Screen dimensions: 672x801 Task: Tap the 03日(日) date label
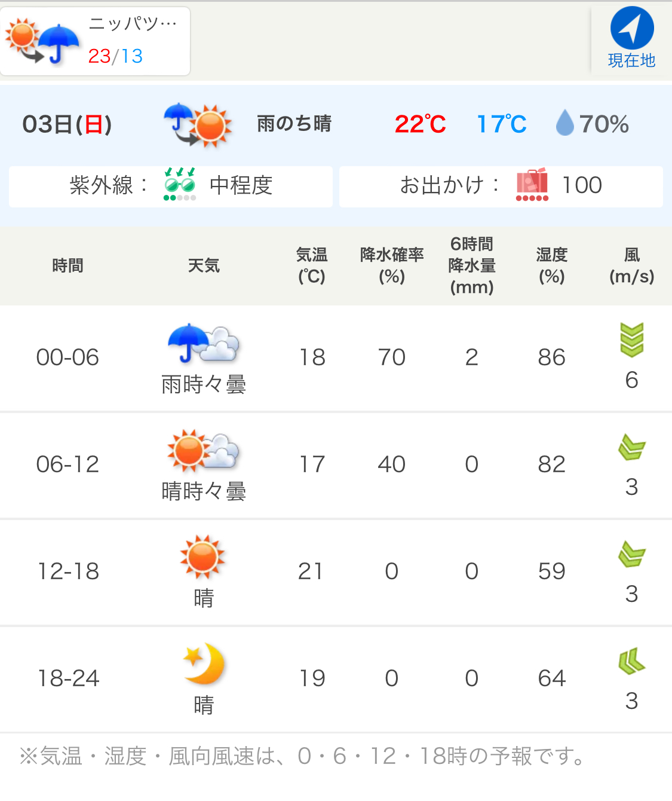coord(67,124)
